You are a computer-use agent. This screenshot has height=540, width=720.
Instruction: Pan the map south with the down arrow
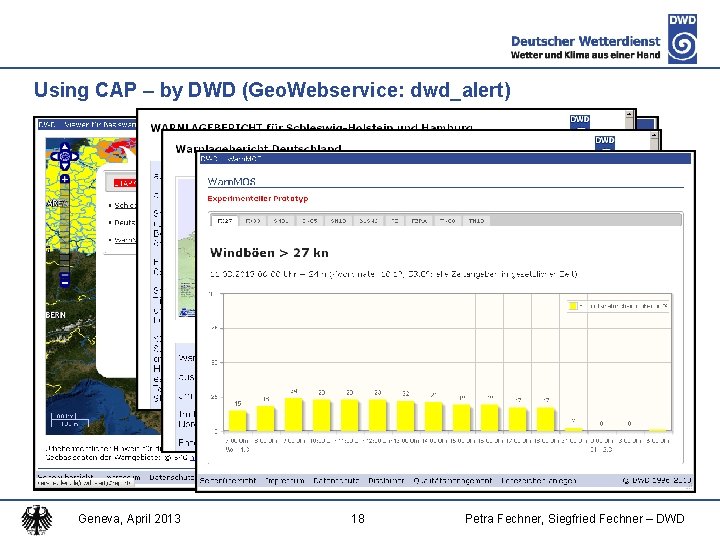tap(65, 166)
